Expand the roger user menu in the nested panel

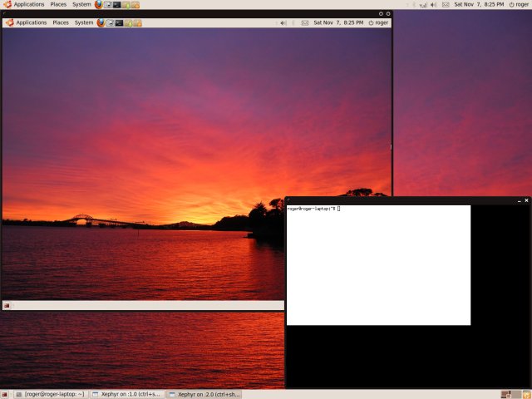pos(378,22)
